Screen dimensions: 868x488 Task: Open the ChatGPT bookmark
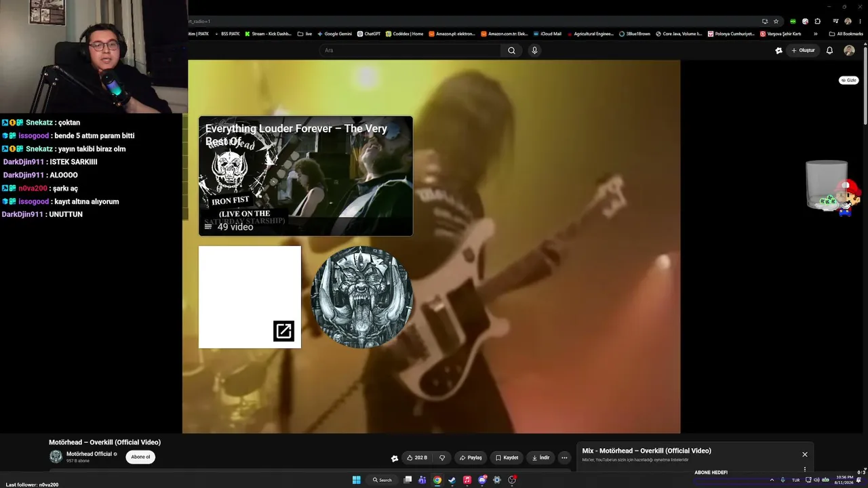tap(369, 34)
